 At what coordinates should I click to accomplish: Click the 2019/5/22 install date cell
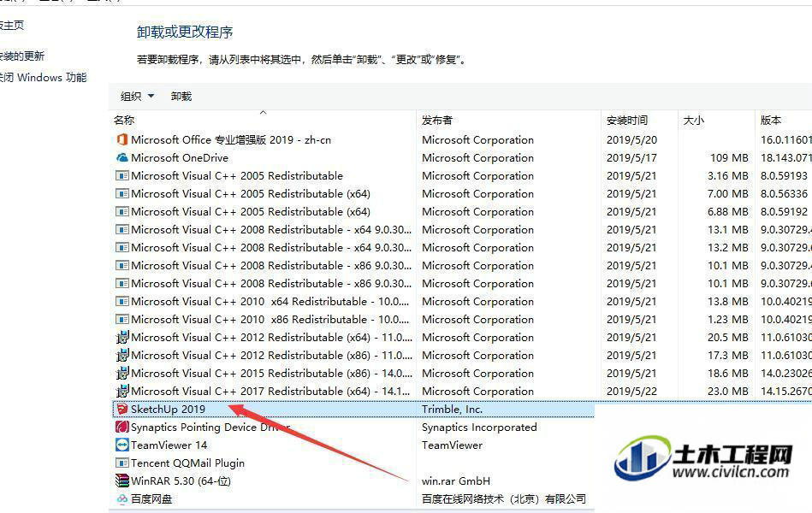[631, 392]
